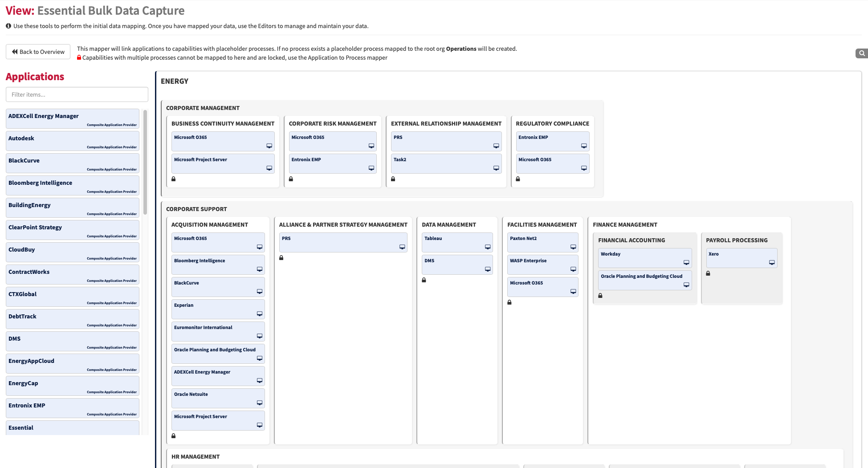Click monitor icon on Microsoft O365 in Corporate Risk Management
868x468 pixels.
(x=371, y=146)
